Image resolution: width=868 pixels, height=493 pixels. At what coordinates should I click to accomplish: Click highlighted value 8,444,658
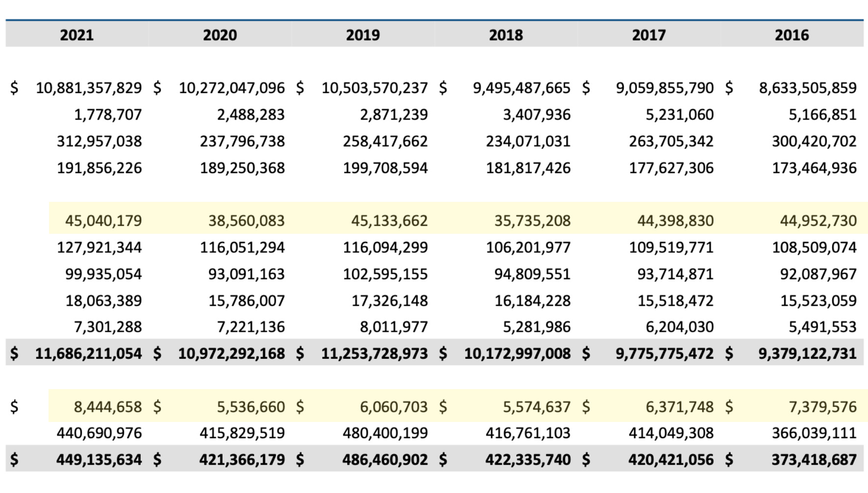pyautogui.click(x=108, y=407)
